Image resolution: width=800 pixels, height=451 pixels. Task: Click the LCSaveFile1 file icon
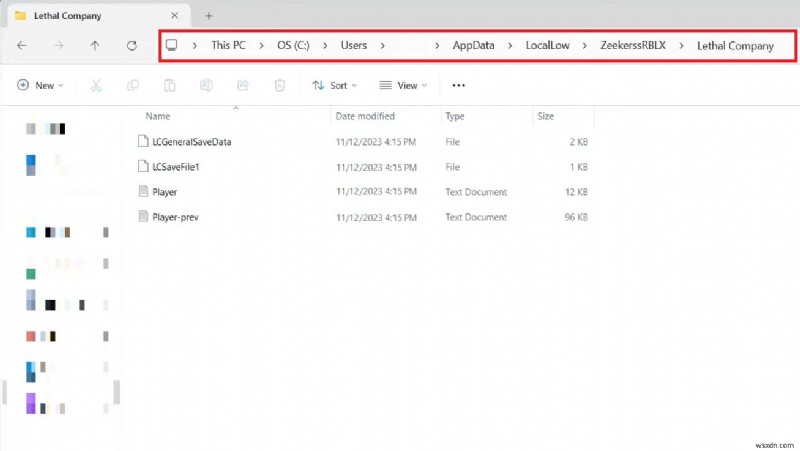[x=143, y=166]
